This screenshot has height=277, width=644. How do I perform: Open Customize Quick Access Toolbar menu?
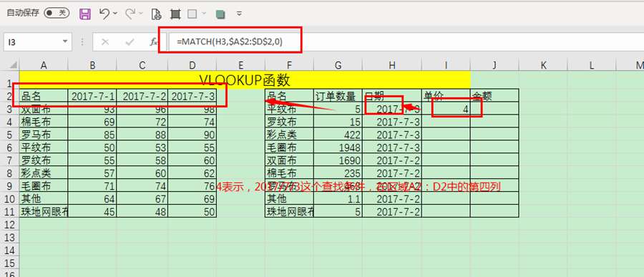click(240, 14)
